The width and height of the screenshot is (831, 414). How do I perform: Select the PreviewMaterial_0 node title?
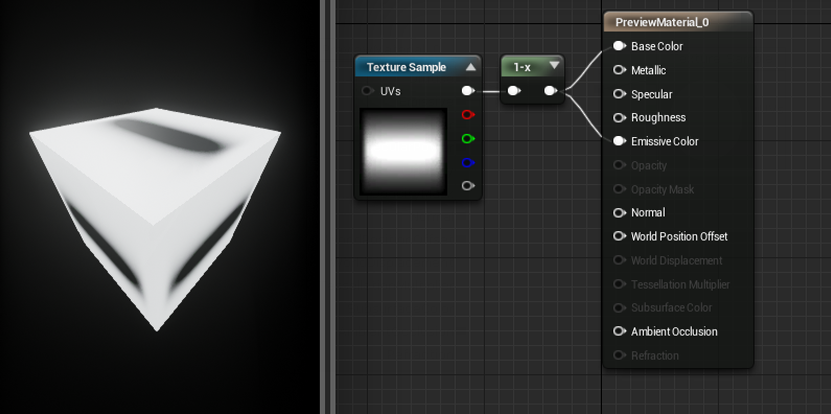[662, 22]
